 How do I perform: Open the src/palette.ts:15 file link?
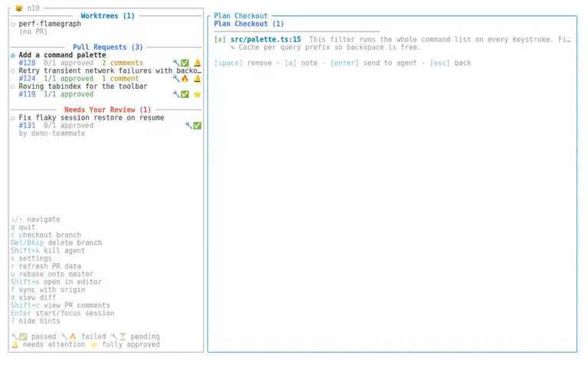[x=266, y=39]
